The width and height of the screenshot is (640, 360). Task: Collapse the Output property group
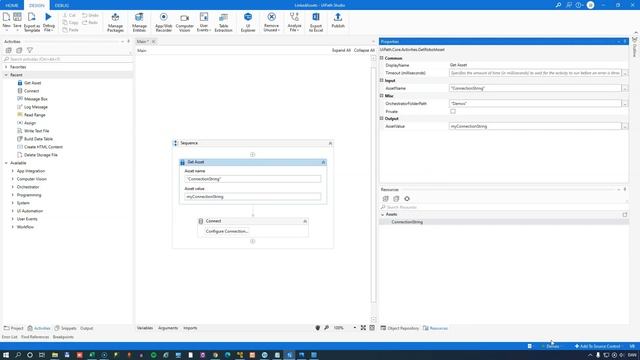382,118
